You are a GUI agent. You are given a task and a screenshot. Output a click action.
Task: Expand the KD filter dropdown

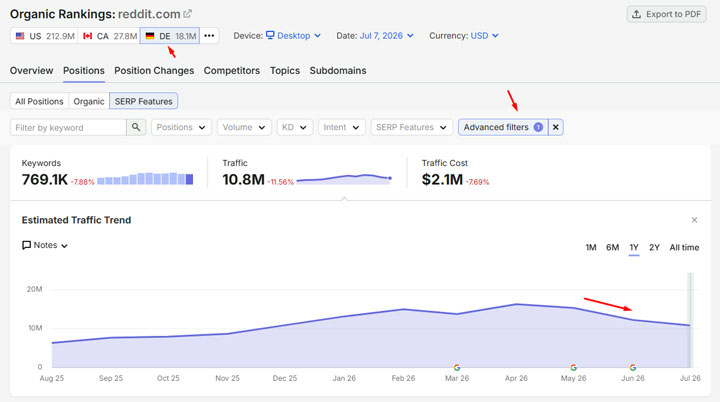click(x=295, y=127)
